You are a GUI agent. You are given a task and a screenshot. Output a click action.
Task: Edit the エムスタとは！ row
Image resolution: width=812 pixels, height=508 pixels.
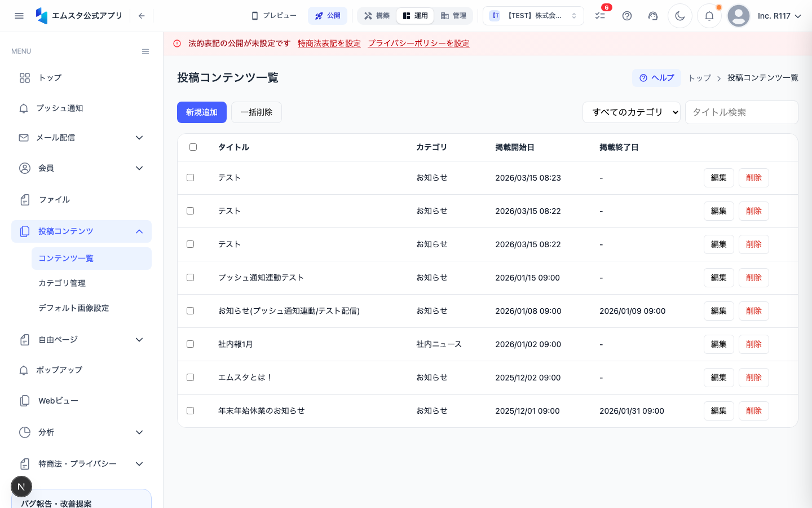click(719, 378)
